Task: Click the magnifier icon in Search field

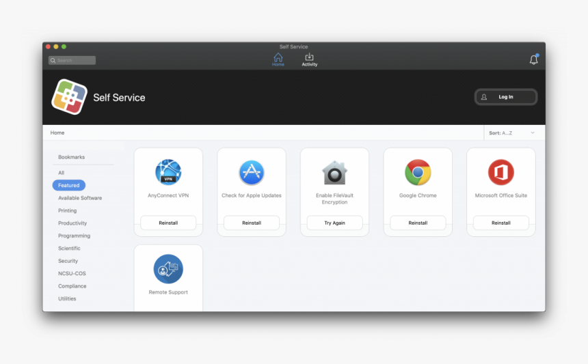Action: (x=53, y=60)
